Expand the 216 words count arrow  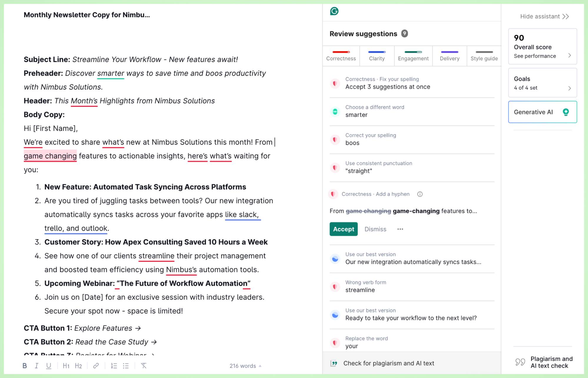260,366
